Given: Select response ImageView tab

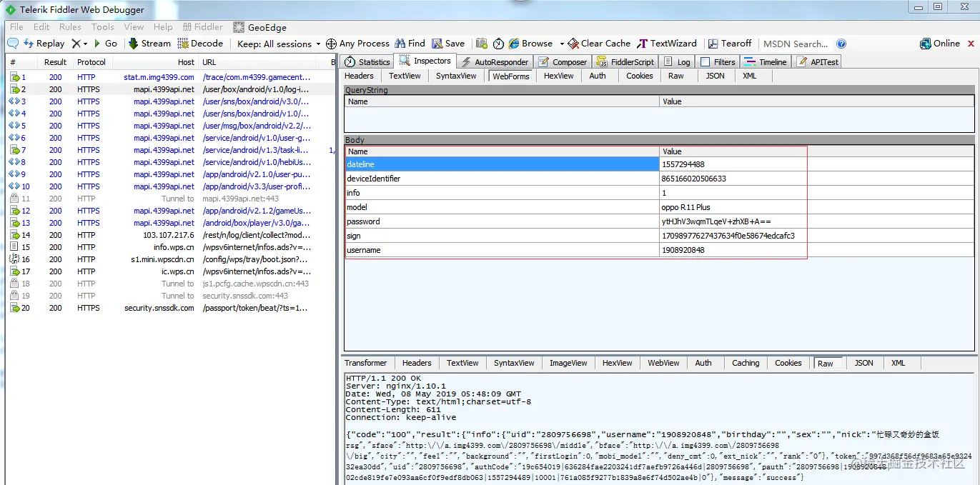Looking at the screenshot, I should [x=568, y=363].
